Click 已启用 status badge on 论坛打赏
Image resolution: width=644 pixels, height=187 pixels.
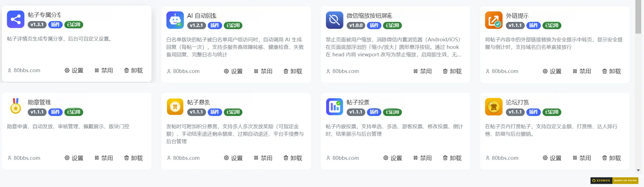(552, 112)
